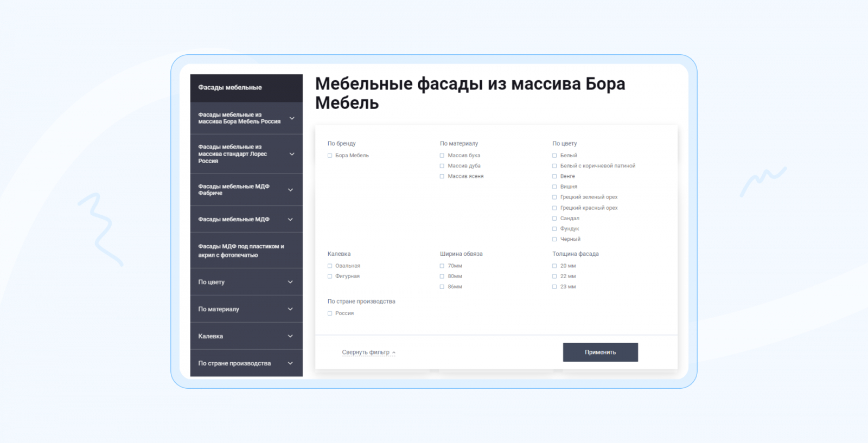Open Фасады из массива стандарт Лорес
The image size is (868, 443).
point(233,154)
